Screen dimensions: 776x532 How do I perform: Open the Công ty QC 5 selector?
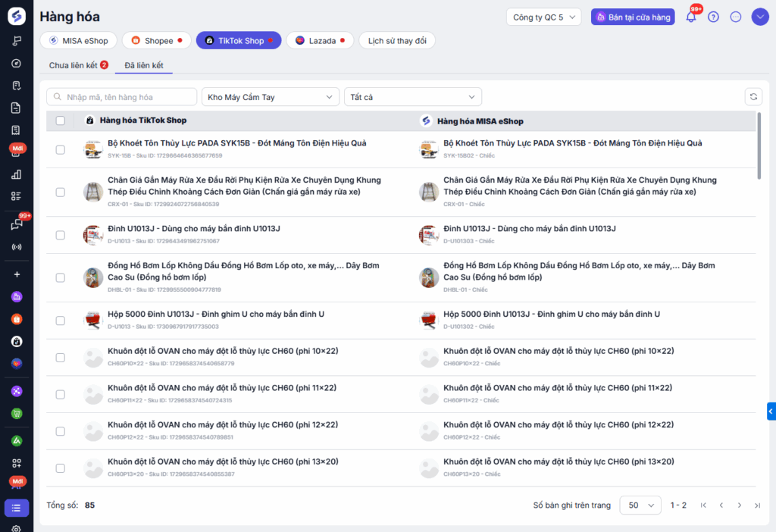(543, 17)
